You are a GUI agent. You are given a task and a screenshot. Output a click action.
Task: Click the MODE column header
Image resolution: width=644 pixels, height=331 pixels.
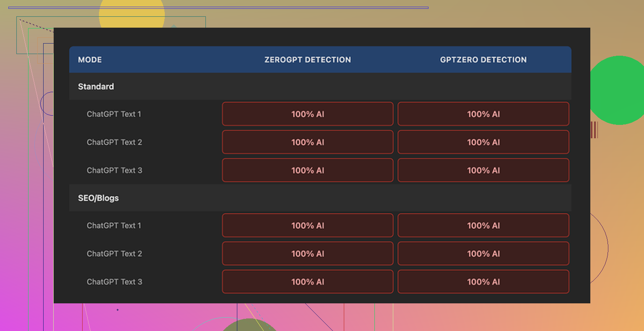click(90, 60)
